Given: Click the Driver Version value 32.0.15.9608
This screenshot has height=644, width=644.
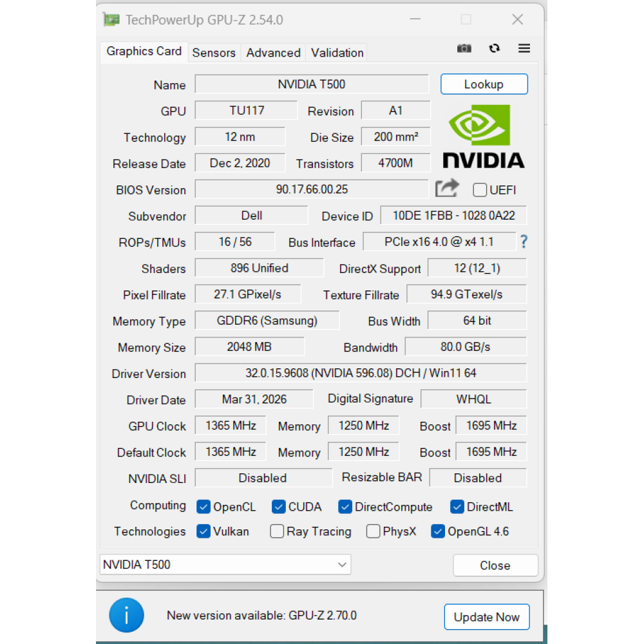Looking at the screenshot, I should click(x=361, y=374).
